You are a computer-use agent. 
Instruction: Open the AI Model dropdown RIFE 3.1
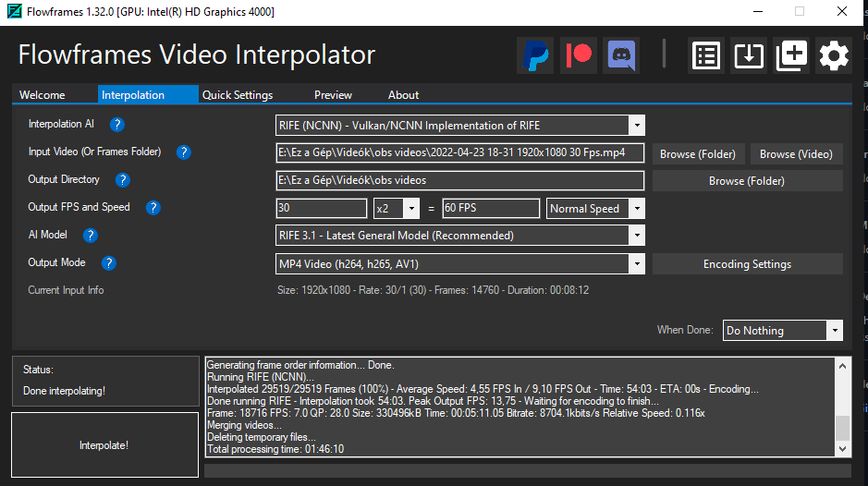(x=460, y=236)
